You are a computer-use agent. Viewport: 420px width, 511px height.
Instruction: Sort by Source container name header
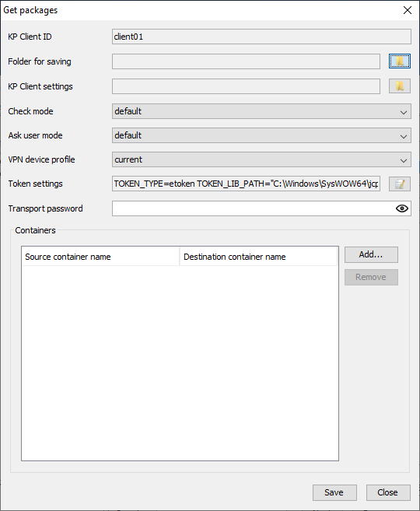(100, 257)
